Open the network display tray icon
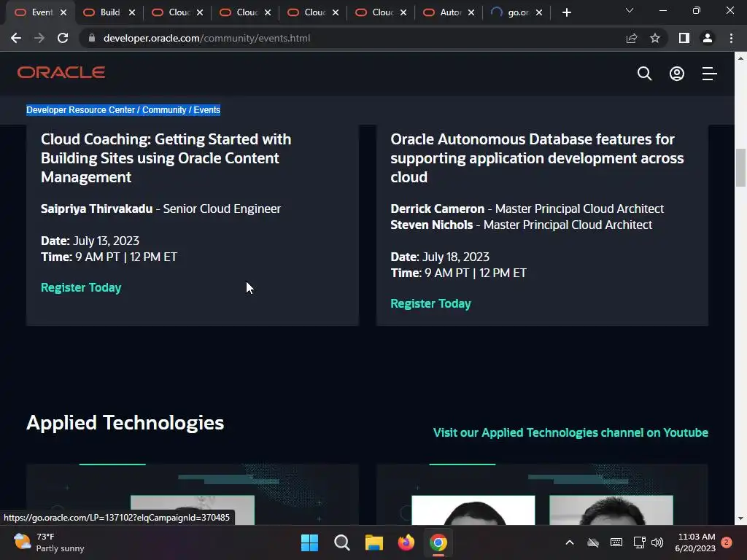This screenshot has height=560, width=747. tap(639, 542)
